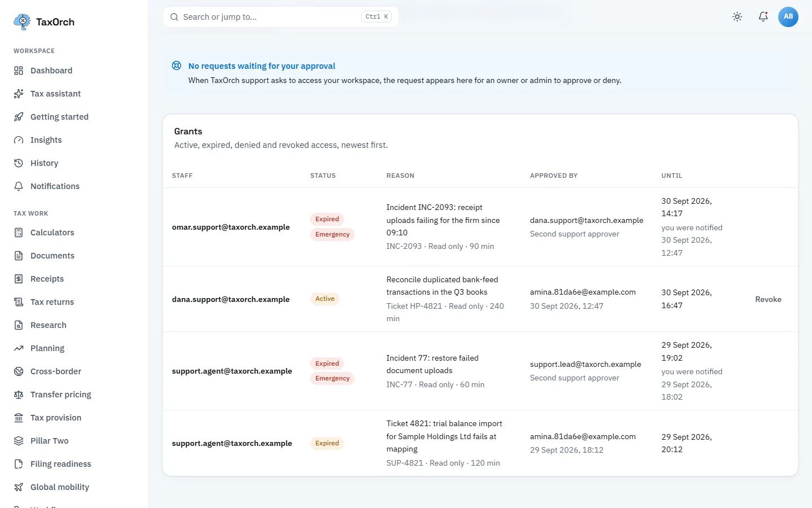812x508 pixels.
Task: Select omar.support@taxorch.example staff cell
Action: (x=231, y=227)
